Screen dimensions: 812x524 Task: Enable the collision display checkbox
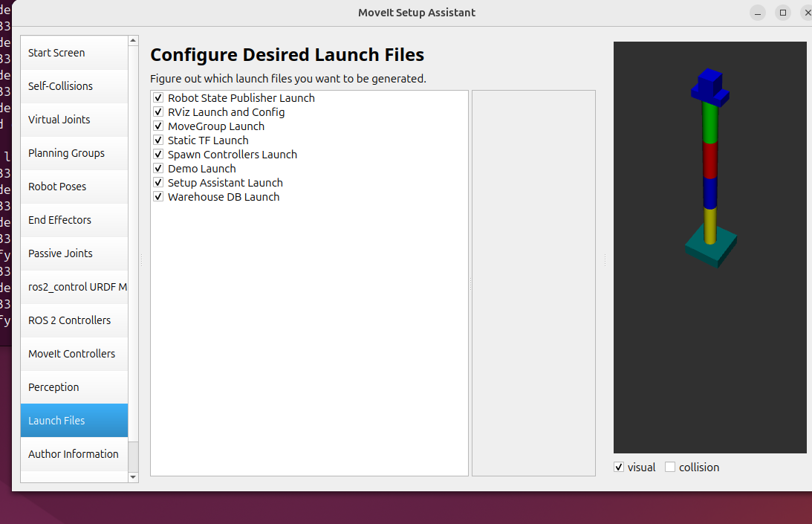click(670, 467)
